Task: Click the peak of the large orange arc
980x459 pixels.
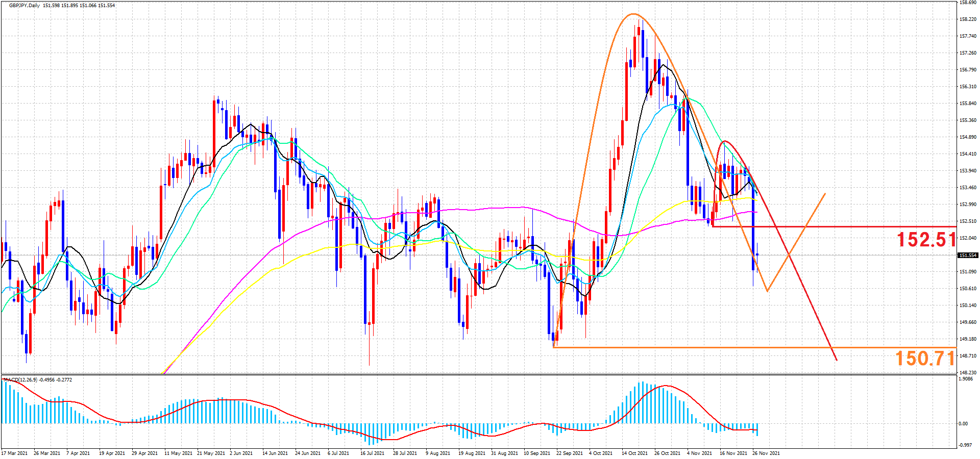Action: tap(633, 14)
